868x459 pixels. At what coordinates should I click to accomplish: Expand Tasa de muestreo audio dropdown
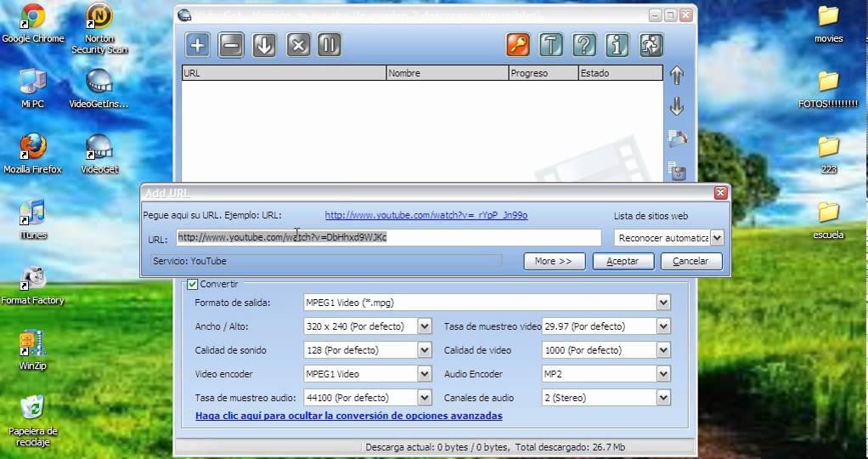(425, 398)
